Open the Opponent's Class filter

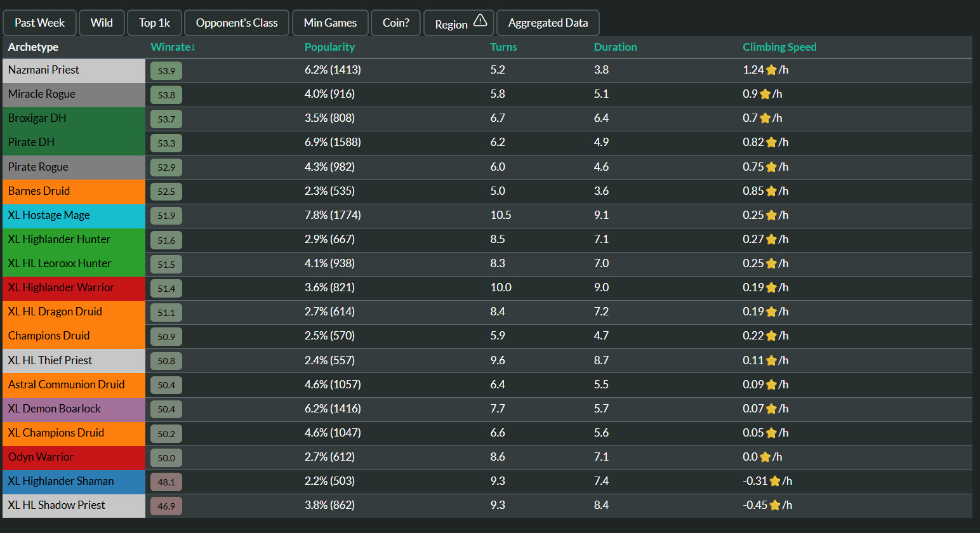pyautogui.click(x=237, y=23)
